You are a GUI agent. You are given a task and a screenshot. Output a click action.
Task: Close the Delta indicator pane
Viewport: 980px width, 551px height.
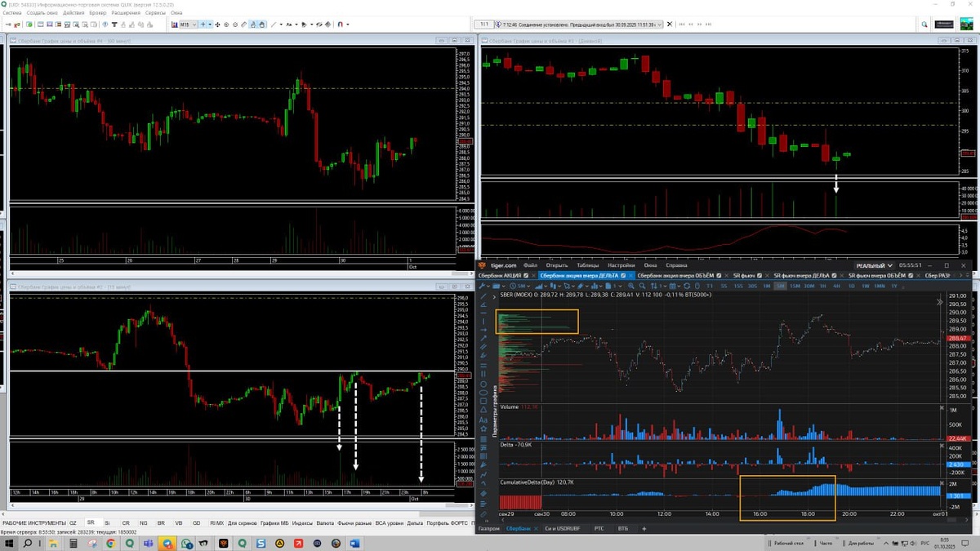click(942, 447)
